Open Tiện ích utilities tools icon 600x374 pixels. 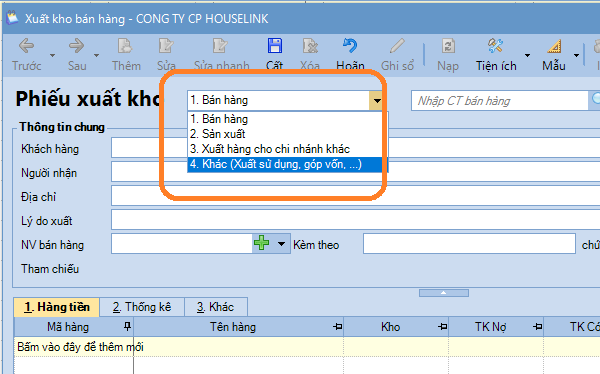[496, 46]
